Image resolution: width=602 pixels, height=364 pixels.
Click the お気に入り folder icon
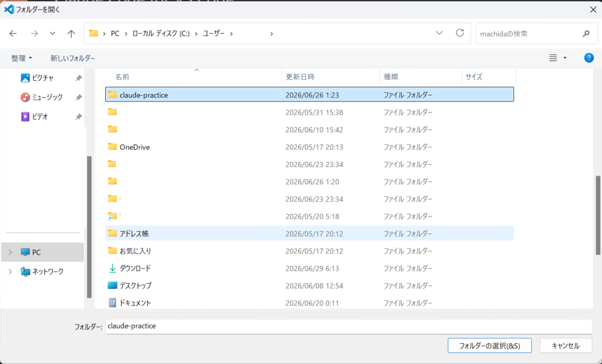pyautogui.click(x=112, y=250)
